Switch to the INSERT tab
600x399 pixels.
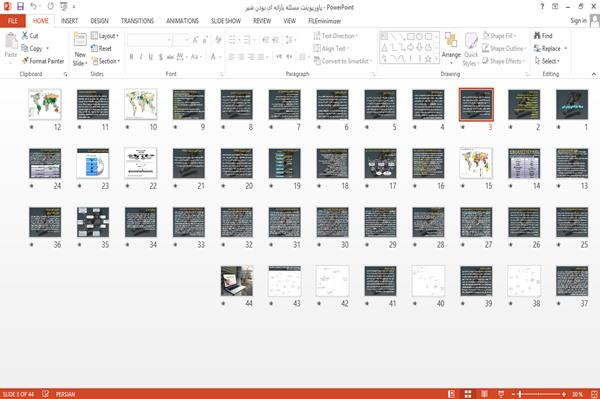(x=69, y=21)
